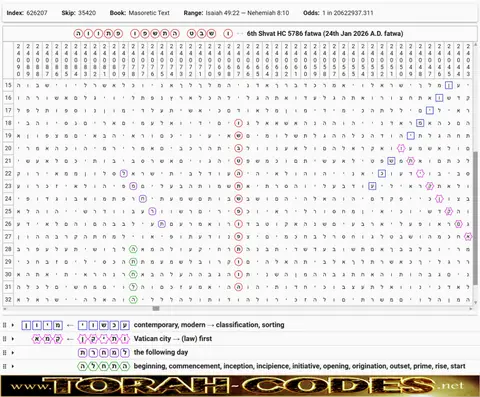Grab the drag handle of the 'Vatican city' term
Image resolution: width=480 pixels, height=397 pixels.
coord(4,339)
